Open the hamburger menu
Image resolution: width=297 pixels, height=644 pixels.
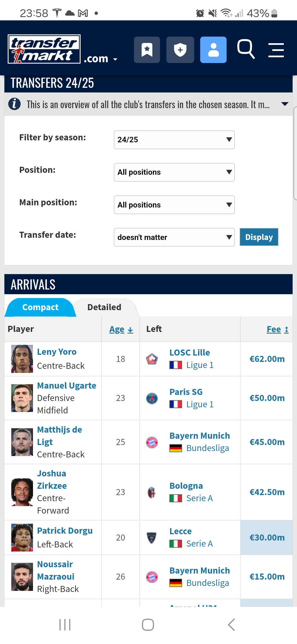276,50
